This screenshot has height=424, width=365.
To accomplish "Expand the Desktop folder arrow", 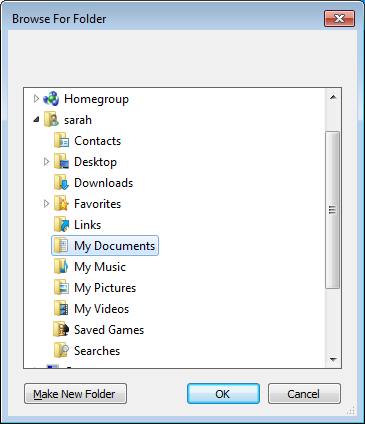I will (46, 162).
